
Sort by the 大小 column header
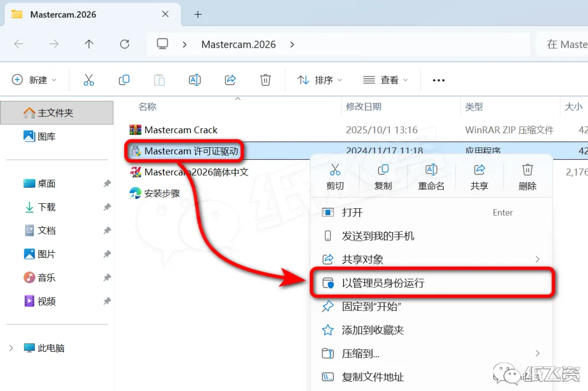tap(573, 107)
